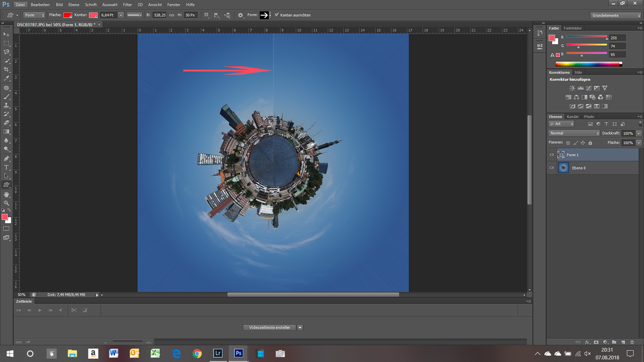Select the Horizontal Type tool

click(x=7, y=168)
